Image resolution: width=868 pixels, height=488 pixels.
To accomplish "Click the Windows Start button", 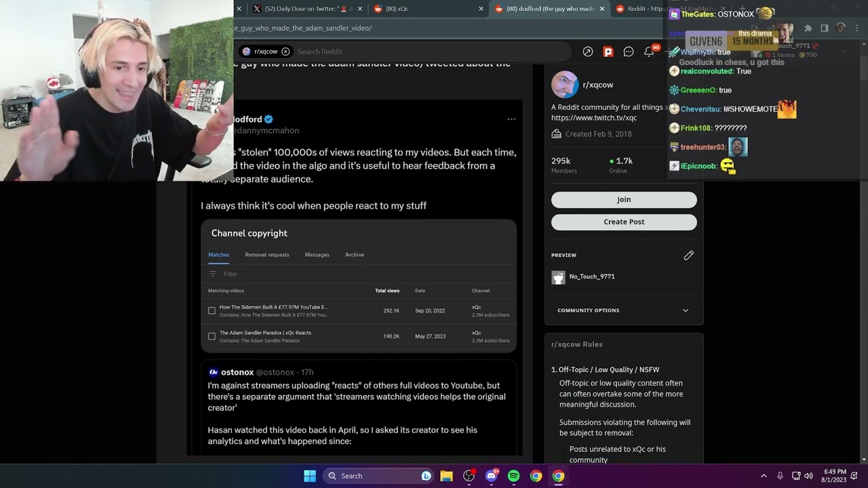I will coord(310,476).
